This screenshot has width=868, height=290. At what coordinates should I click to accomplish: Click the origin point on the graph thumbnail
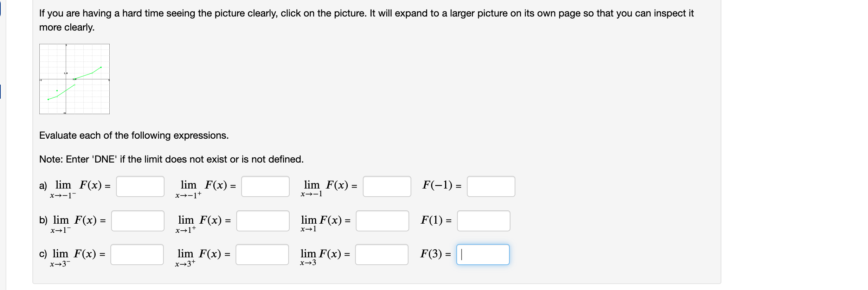[x=67, y=80]
